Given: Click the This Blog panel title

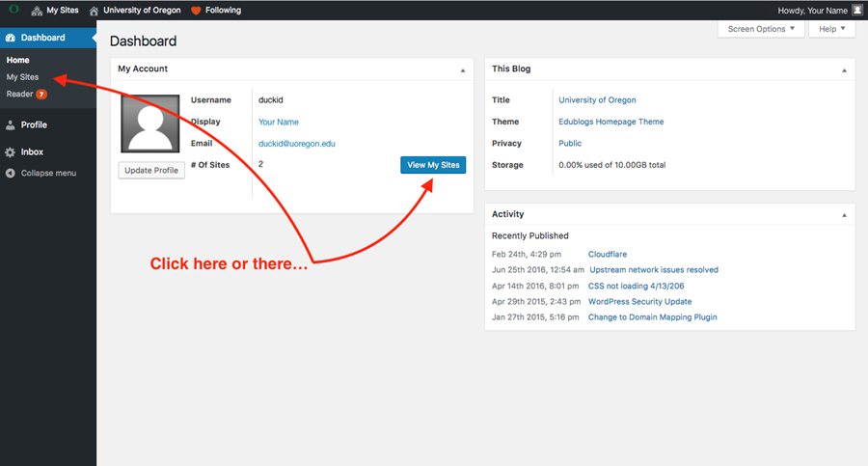Looking at the screenshot, I should 511,69.
